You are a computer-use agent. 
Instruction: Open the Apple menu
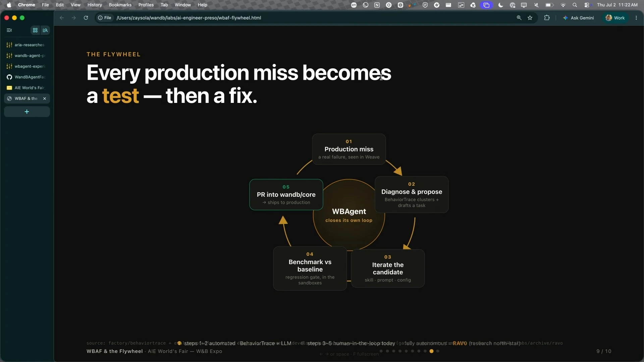(9, 5)
